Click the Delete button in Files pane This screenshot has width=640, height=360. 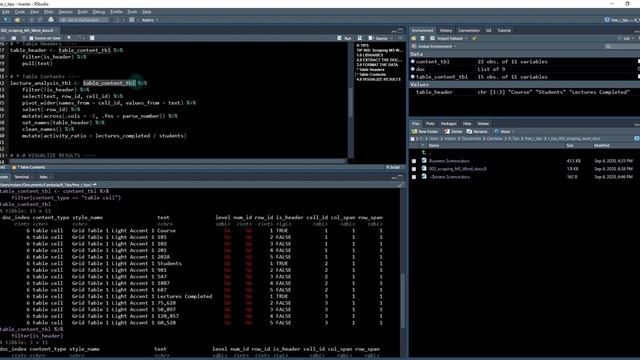point(453,131)
